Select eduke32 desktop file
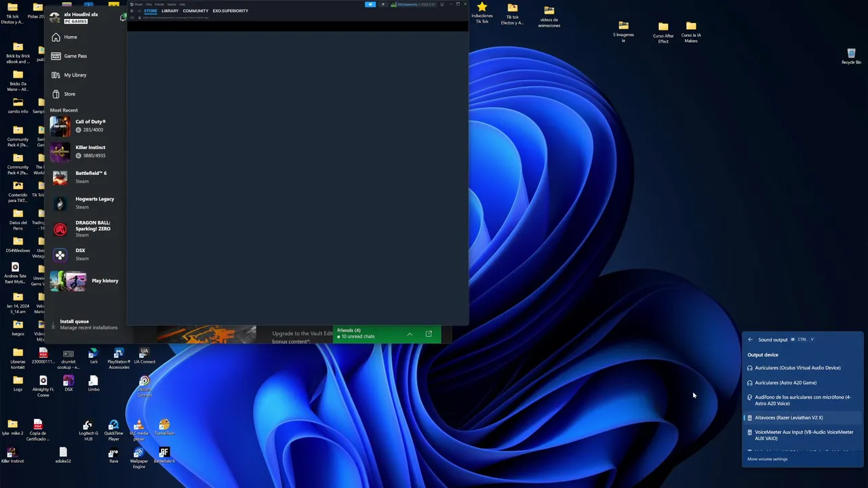The height and width of the screenshot is (488, 868). click(x=63, y=455)
